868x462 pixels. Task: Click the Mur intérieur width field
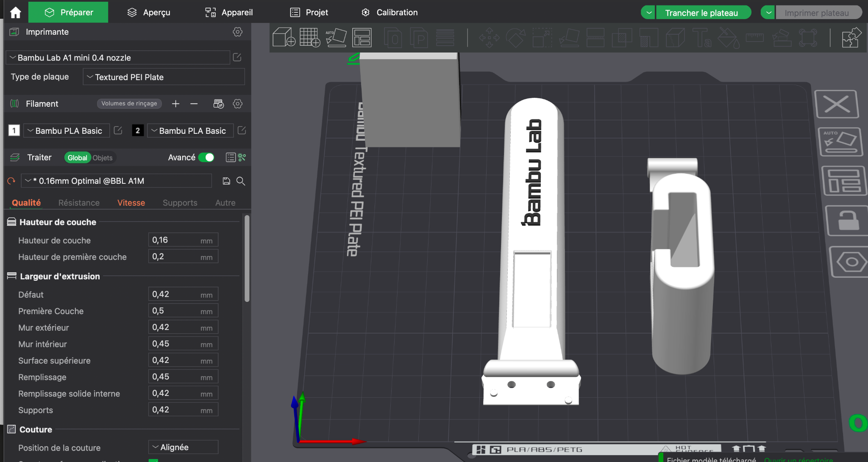[x=183, y=344]
